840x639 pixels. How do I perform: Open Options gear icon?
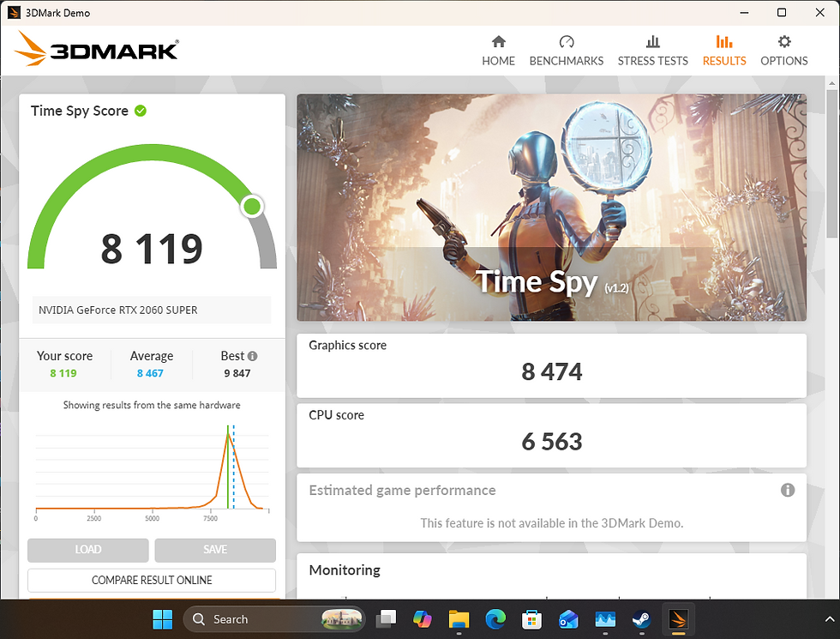[x=783, y=42]
